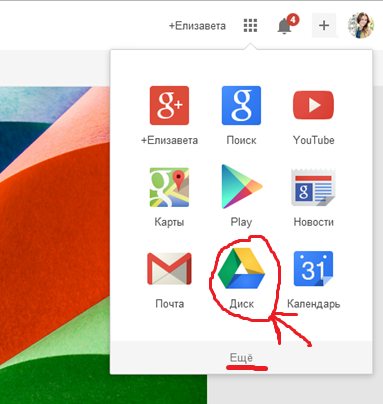Click the +Елизавета link in top bar
This screenshot has height=404, width=383.
tap(197, 26)
